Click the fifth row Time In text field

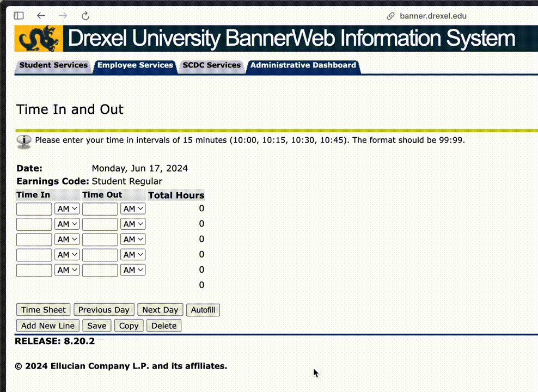[34, 270]
